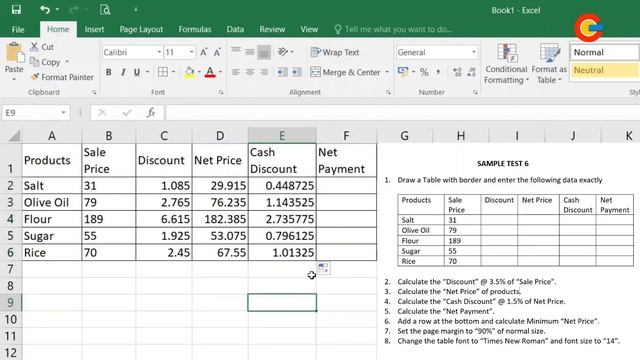Apply the Normal cell style
This screenshot has height=360, width=640.
coord(604,52)
